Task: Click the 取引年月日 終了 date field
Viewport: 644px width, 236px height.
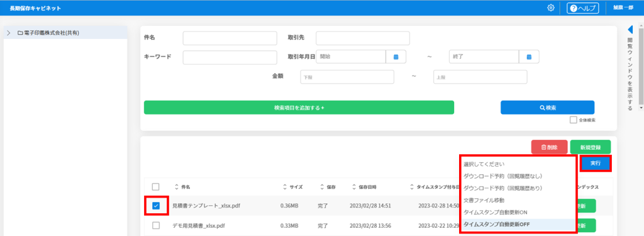Action: (484, 57)
